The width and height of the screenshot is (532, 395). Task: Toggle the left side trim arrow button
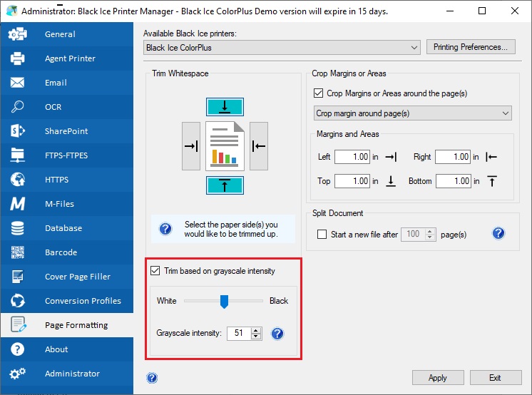191,146
